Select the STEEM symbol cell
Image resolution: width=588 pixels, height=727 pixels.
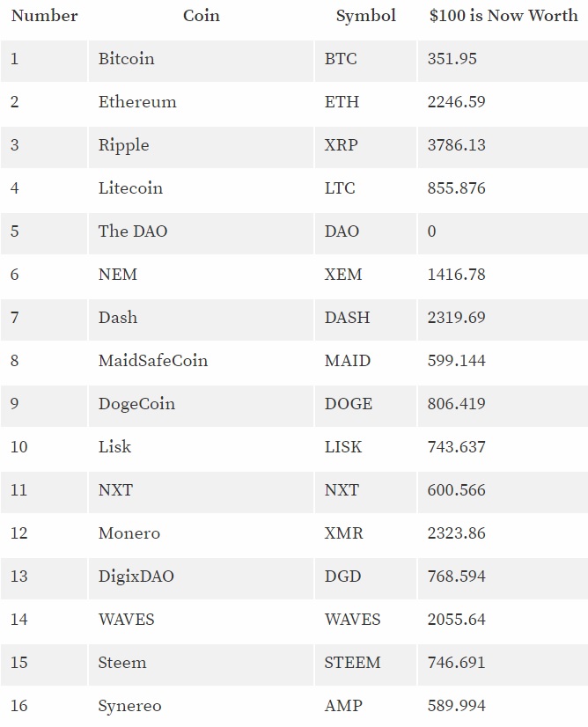353,663
